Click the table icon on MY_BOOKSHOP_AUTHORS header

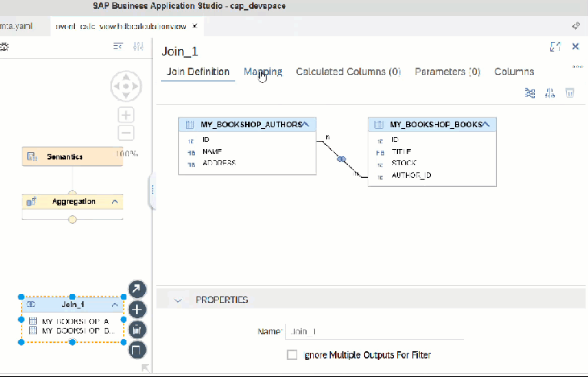pyautogui.click(x=190, y=125)
